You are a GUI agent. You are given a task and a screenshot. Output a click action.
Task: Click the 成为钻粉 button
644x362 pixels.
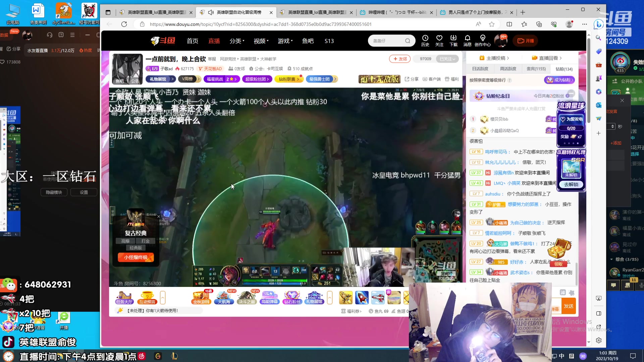point(559,80)
